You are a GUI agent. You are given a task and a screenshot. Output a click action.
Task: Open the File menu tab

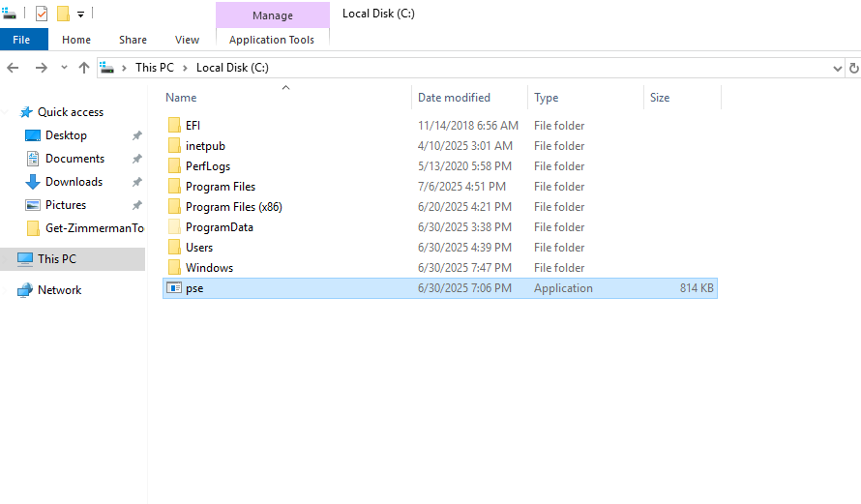coord(21,40)
